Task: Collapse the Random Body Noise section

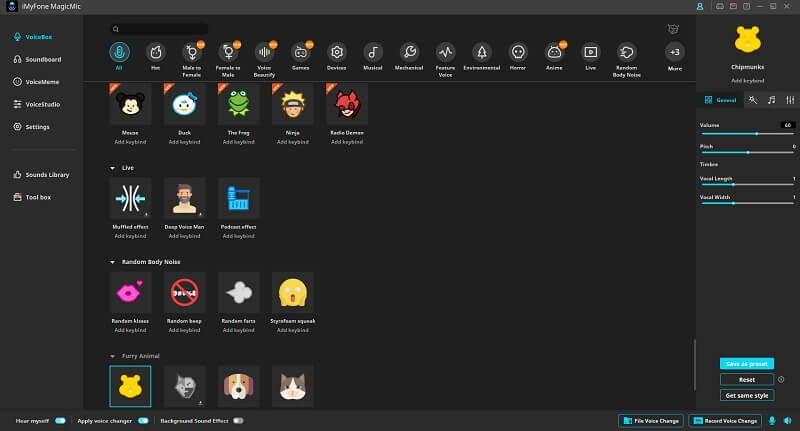Action: click(112, 262)
